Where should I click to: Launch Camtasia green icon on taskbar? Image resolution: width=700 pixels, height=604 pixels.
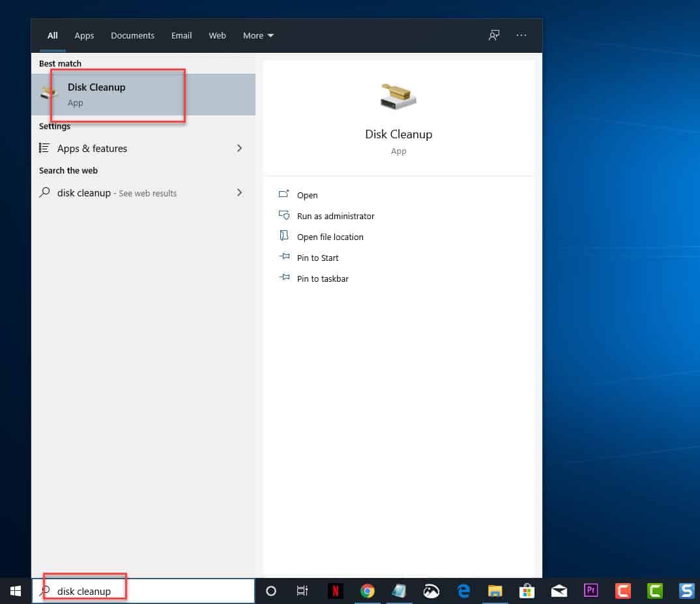point(655,591)
